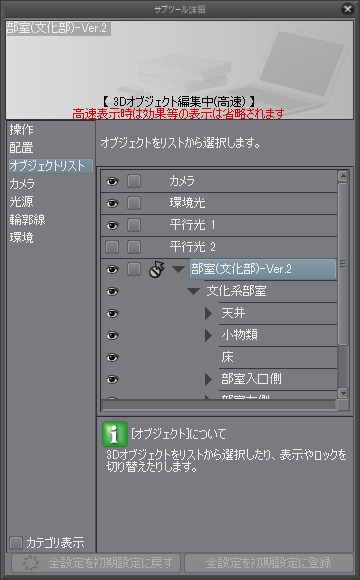
Task: Expand the 小物類 tree node
Action: click(x=209, y=335)
